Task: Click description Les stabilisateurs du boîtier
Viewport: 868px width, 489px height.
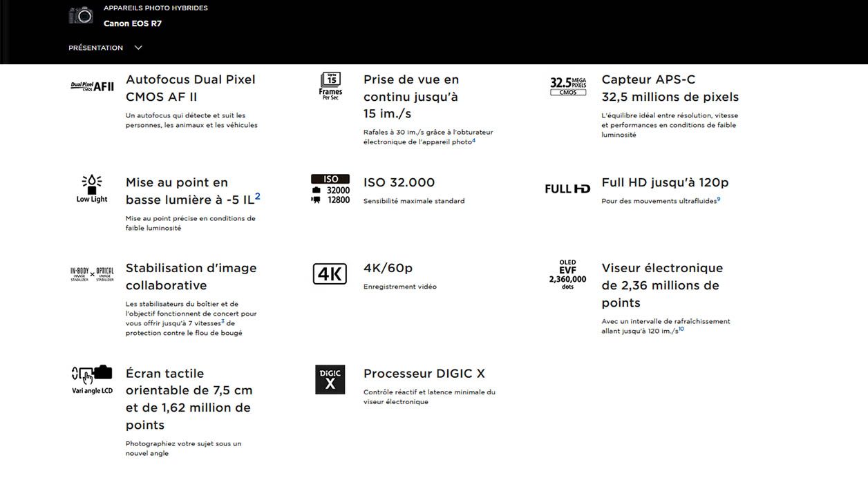Action: 191,318
